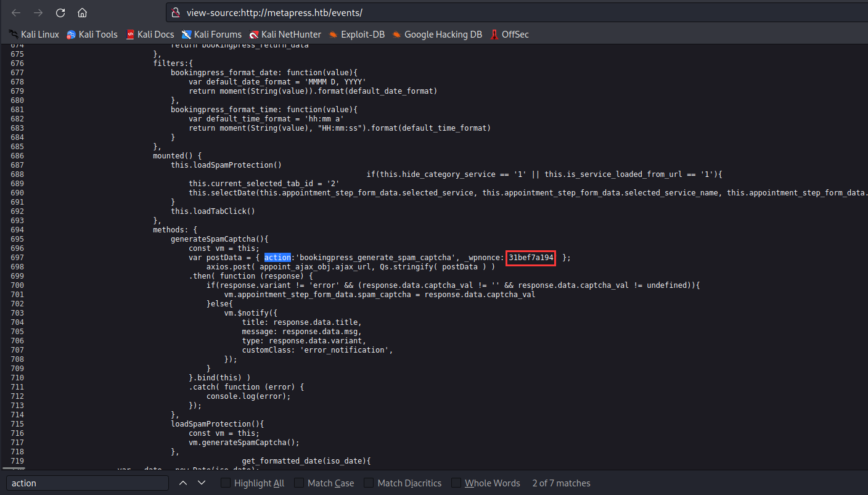868x495 pixels.
Task: Open the Kali Linux bookmark
Action: (x=34, y=35)
